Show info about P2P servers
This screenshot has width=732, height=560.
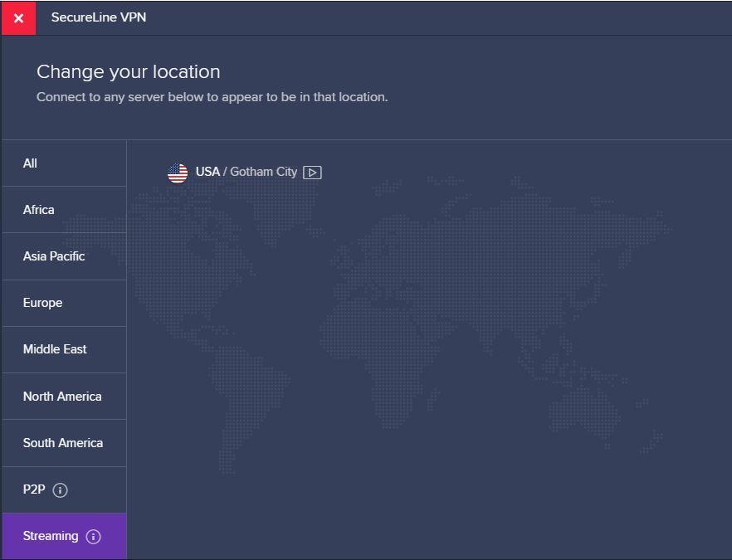(61, 490)
